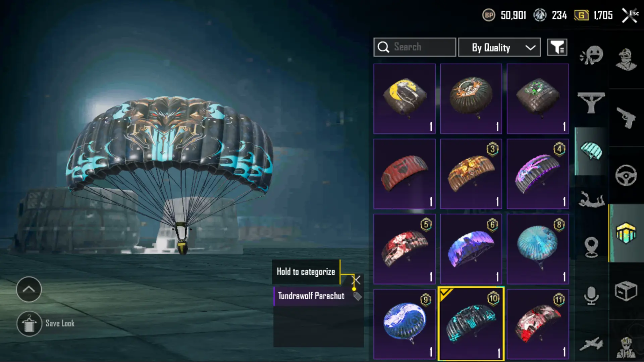Dismiss the Hold to categorize tooltip
This screenshot has width=644, height=362.
point(356,280)
